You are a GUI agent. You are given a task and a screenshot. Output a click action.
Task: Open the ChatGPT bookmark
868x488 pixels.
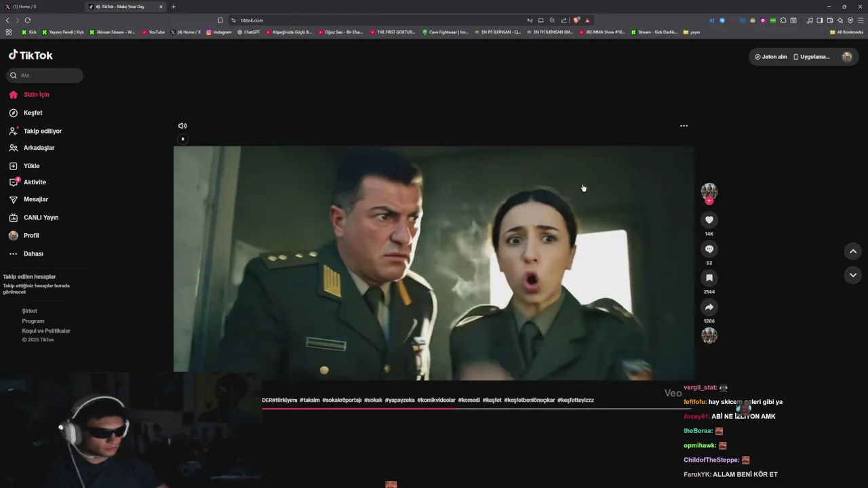click(x=248, y=32)
